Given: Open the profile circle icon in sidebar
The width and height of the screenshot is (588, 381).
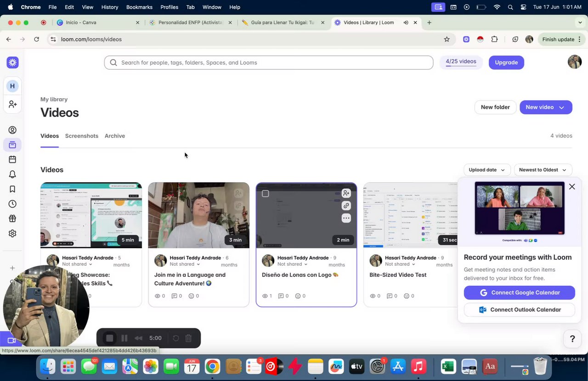Looking at the screenshot, I should click(12, 130).
